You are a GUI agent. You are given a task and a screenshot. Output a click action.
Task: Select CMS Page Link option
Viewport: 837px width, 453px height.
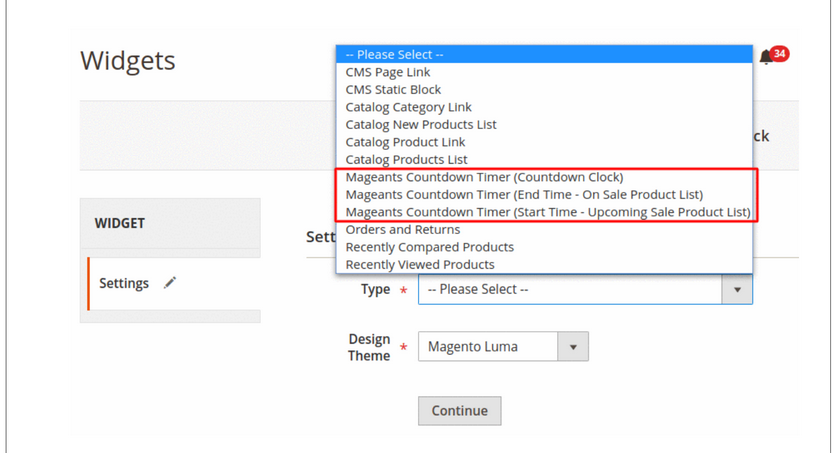point(544,72)
